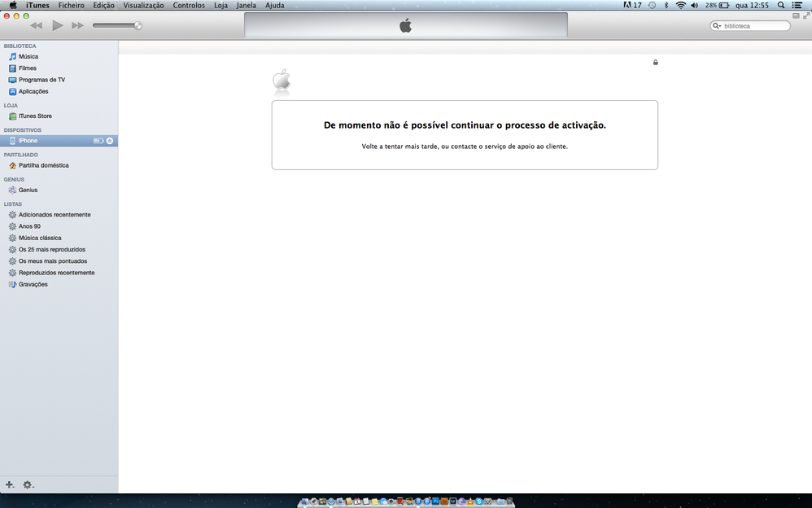The width and height of the screenshot is (812, 508).
Task: Open the settings gear at bottom left
Action: [28, 484]
